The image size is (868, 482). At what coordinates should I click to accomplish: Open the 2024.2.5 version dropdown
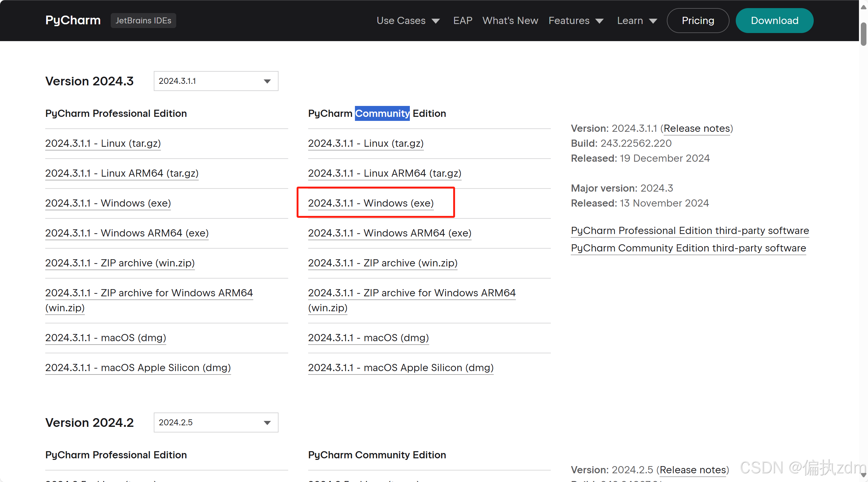[216, 422]
